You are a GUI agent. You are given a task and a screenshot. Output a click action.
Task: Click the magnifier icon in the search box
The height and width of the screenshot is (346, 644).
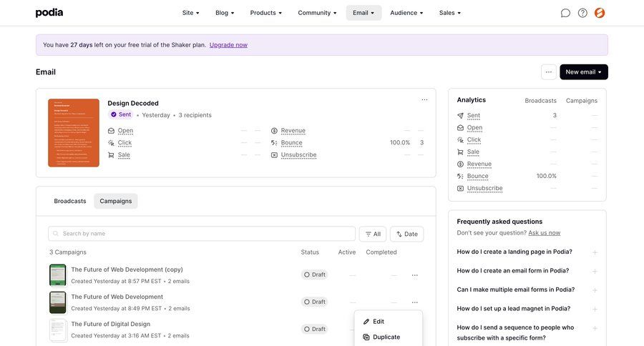click(x=56, y=234)
